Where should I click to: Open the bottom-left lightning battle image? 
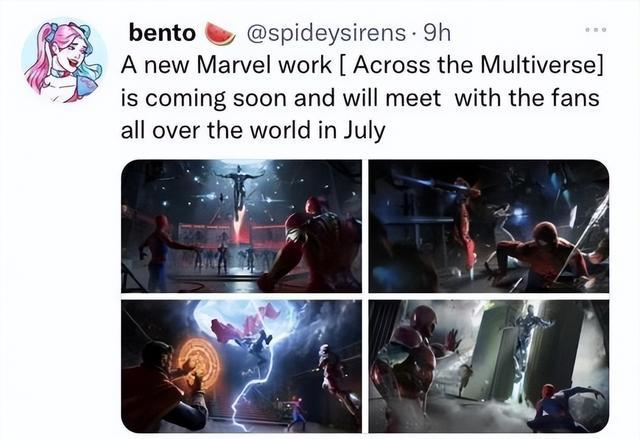(241, 366)
